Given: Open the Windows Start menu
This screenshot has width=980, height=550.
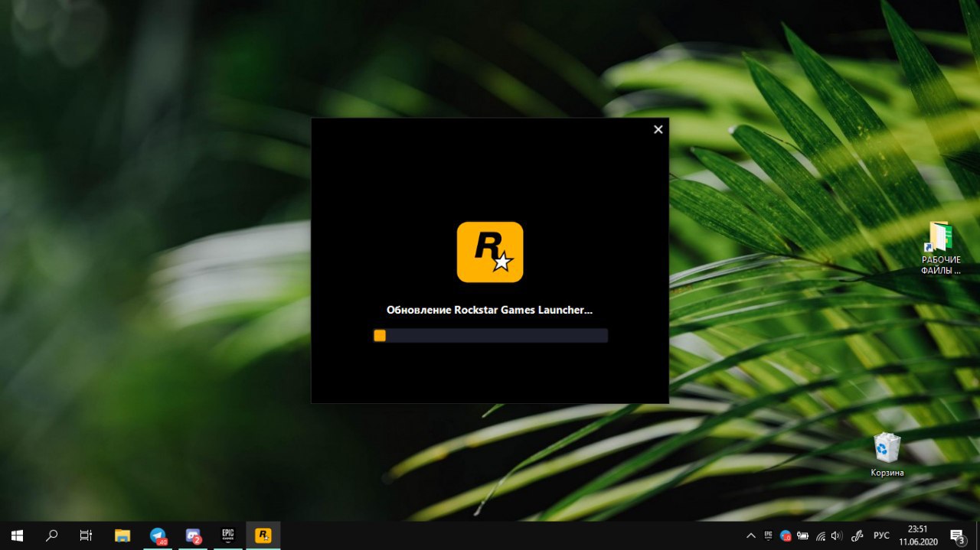Looking at the screenshot, I should (17, 535).
